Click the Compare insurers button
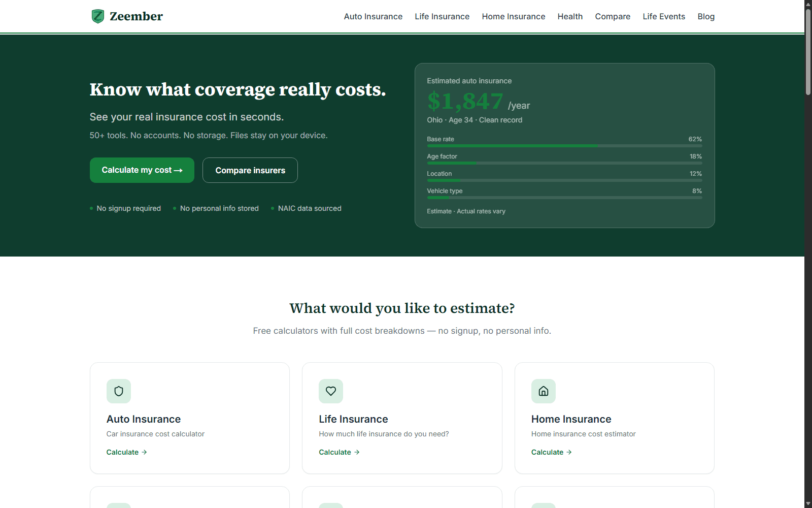 (x=250, y=170)
